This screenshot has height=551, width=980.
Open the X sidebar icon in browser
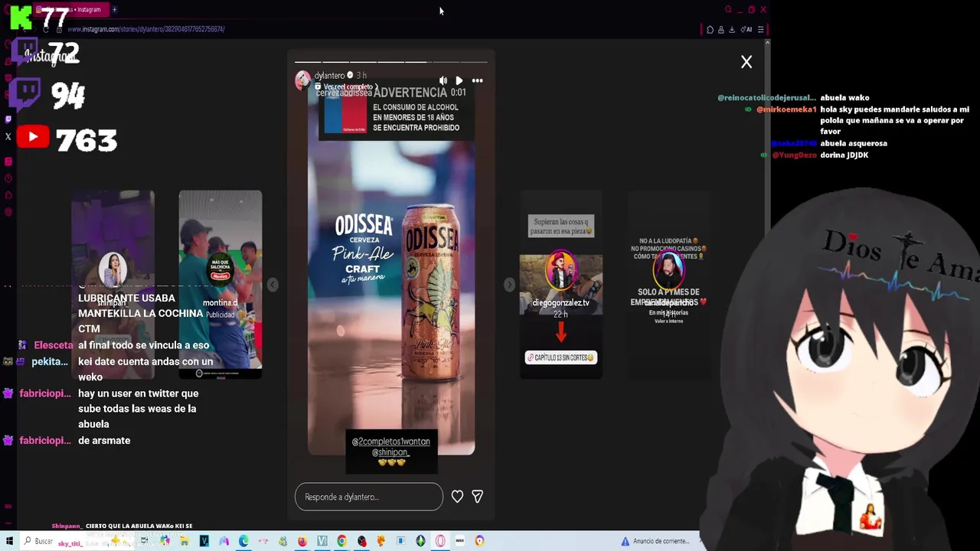[8, 137]
